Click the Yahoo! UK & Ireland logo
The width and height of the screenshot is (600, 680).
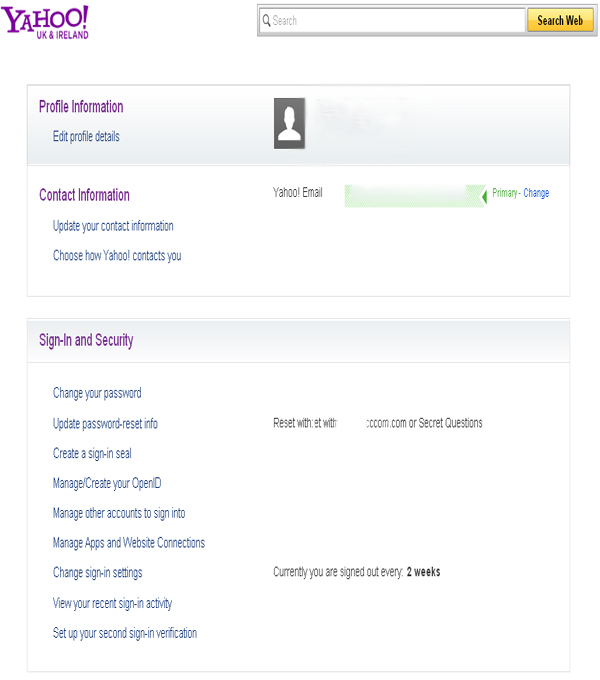[x=45, y=20]
